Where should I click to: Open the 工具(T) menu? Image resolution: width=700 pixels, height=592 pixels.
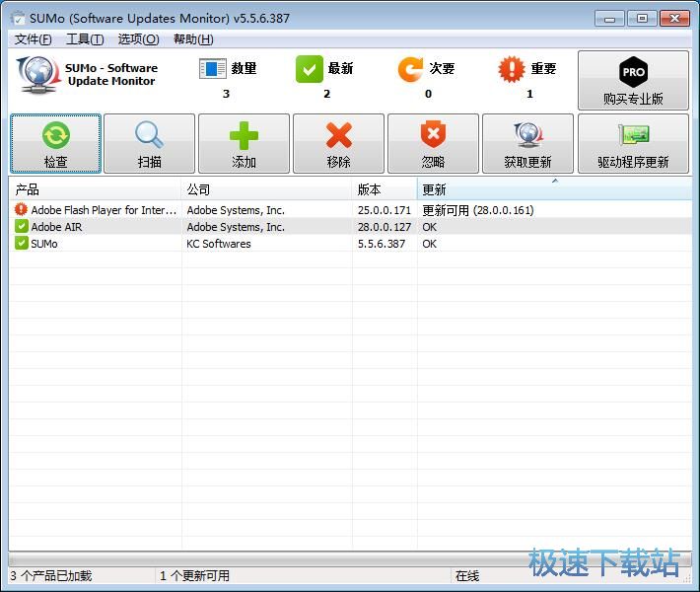[85, 39]
